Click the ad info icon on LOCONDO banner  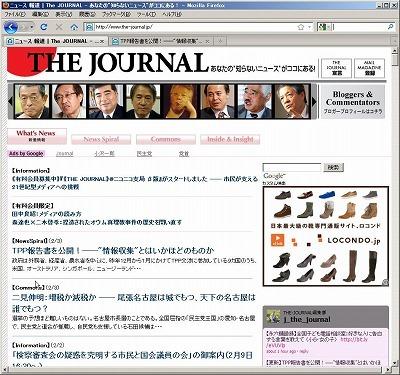[385, 283]
